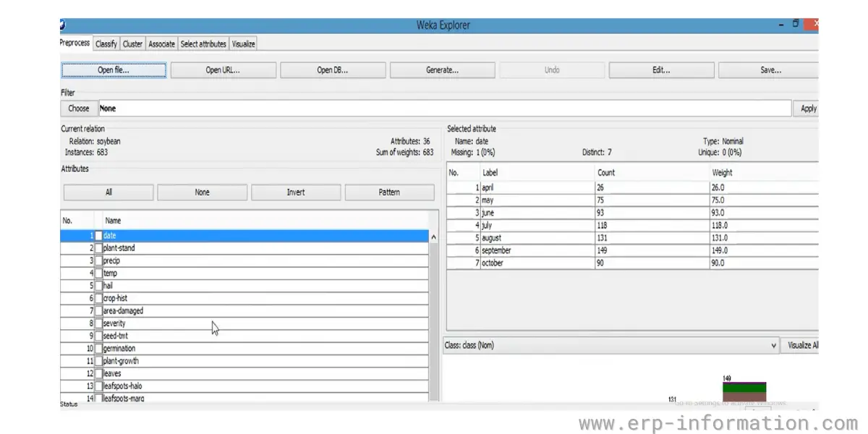This screenshot has width=868, height=434.
Task: Tick the checkbox for leafspots-halo
Action: (98, 386)
